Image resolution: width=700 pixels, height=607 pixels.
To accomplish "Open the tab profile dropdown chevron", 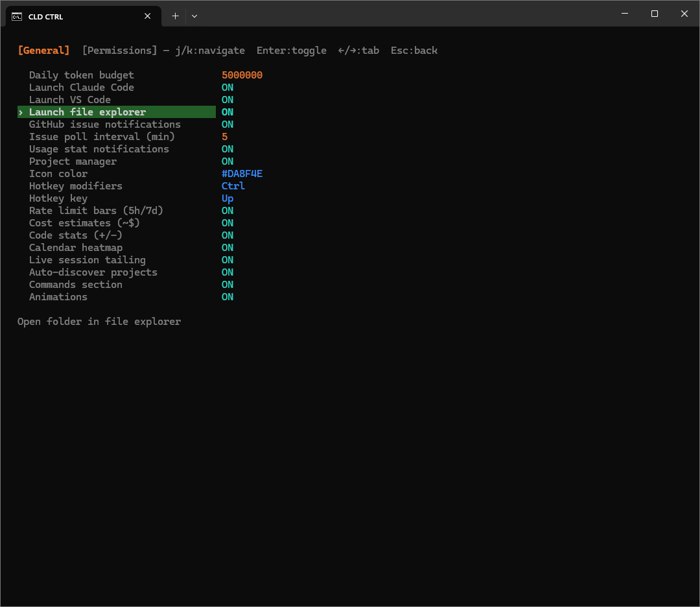I will coord(194,16).
